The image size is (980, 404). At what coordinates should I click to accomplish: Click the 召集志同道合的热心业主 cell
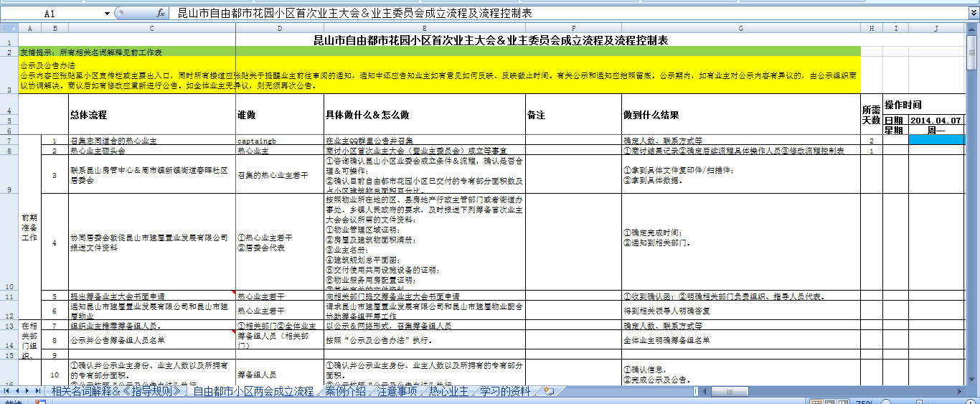coord(152,141)
